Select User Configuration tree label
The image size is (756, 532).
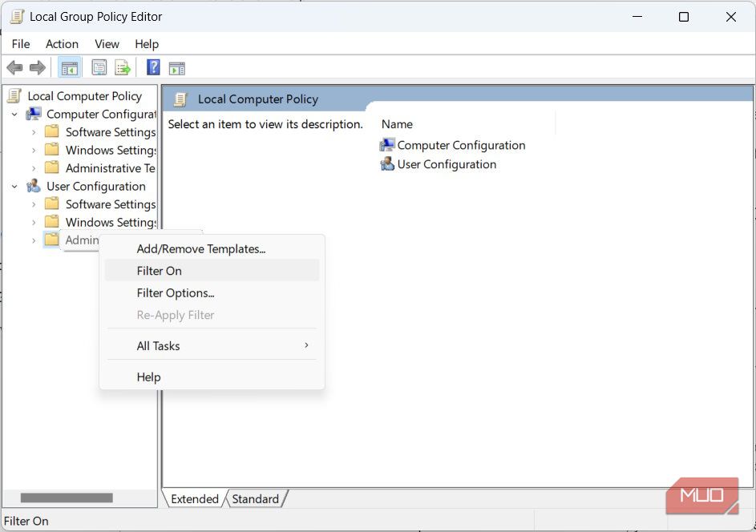(96, 186)
